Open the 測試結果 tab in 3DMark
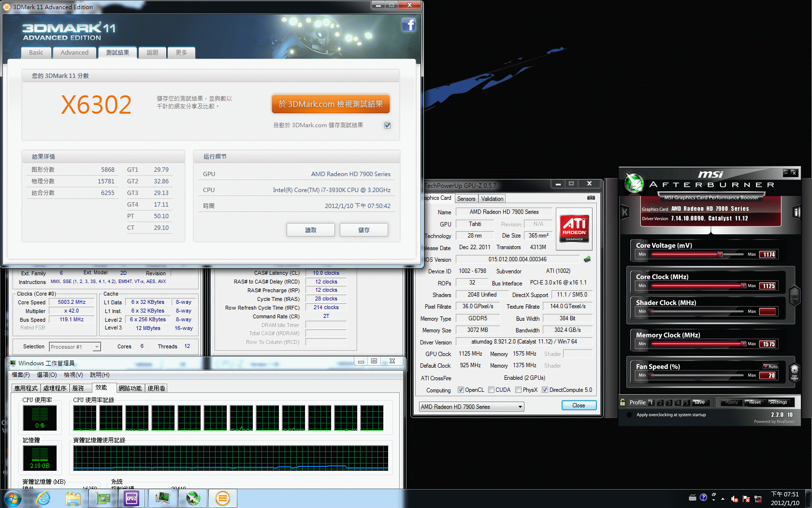The width and height of the screenshot is (812, 508). coord(117,53)
